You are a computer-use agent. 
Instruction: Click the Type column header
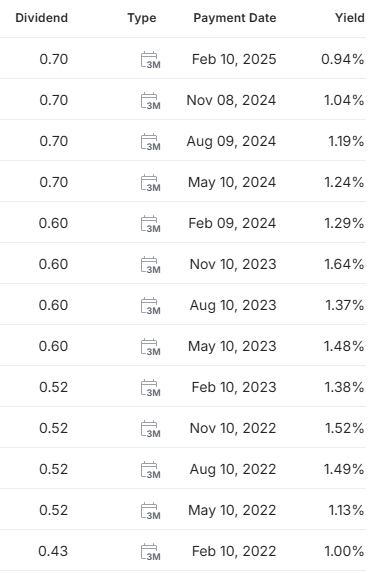coord(142,18)
